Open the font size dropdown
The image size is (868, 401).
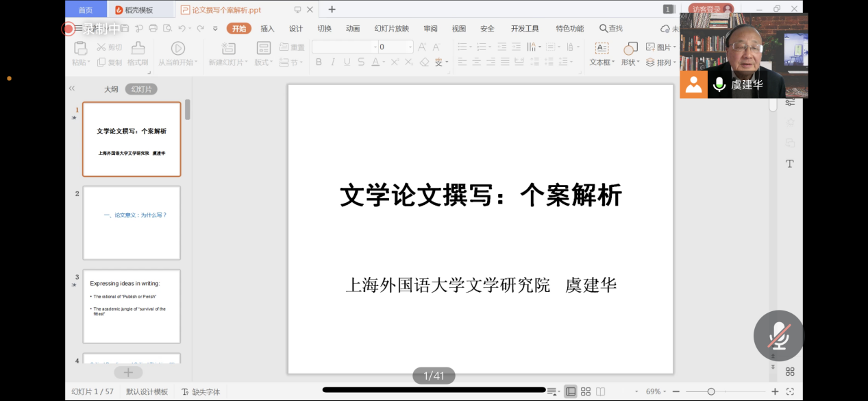pyautogui.click(x=410, y=47)
